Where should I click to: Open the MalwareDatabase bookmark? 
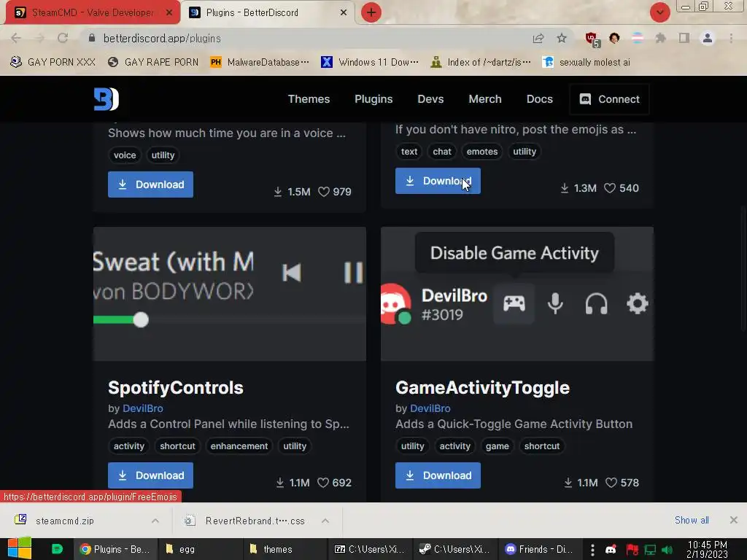point(260,62)
